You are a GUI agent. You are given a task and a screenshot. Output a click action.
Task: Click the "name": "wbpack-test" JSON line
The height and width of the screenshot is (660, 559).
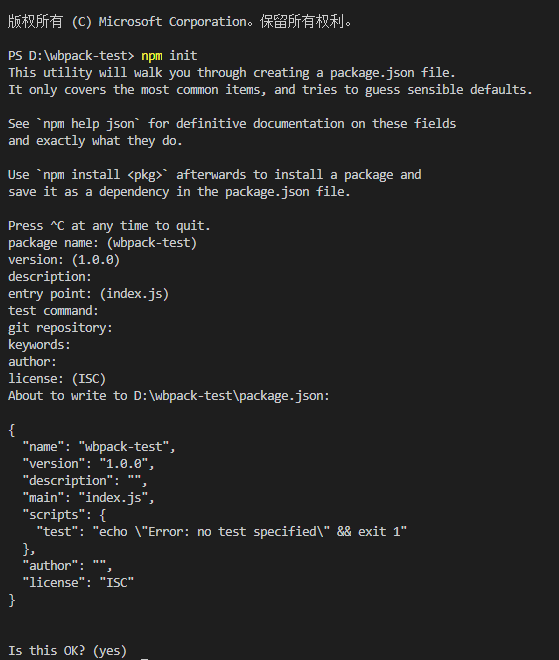99,447
